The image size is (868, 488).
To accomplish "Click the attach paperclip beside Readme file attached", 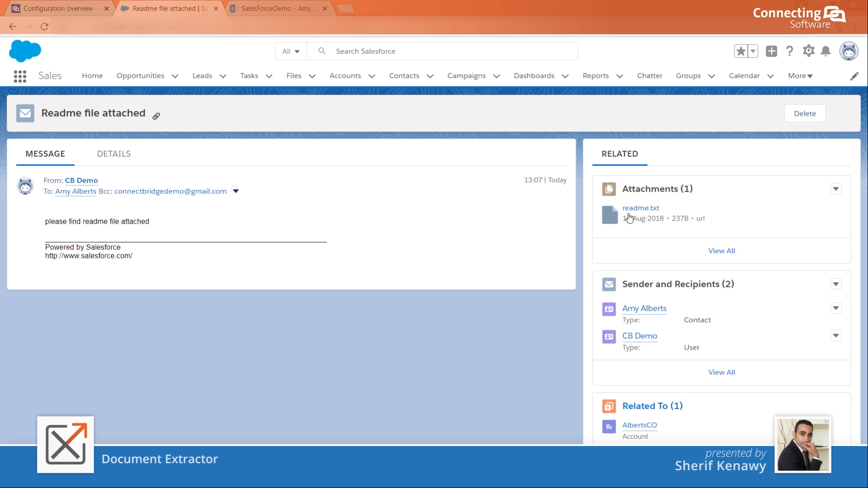I will (x=156, y=116).
